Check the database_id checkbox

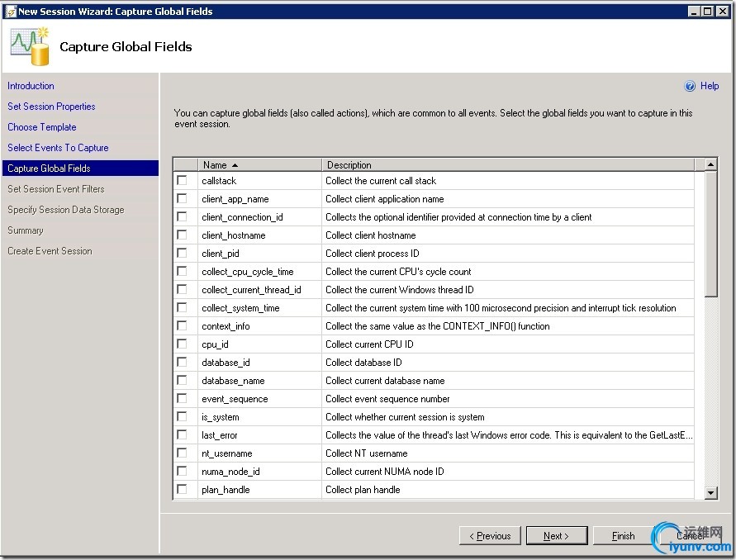point(182,362)
